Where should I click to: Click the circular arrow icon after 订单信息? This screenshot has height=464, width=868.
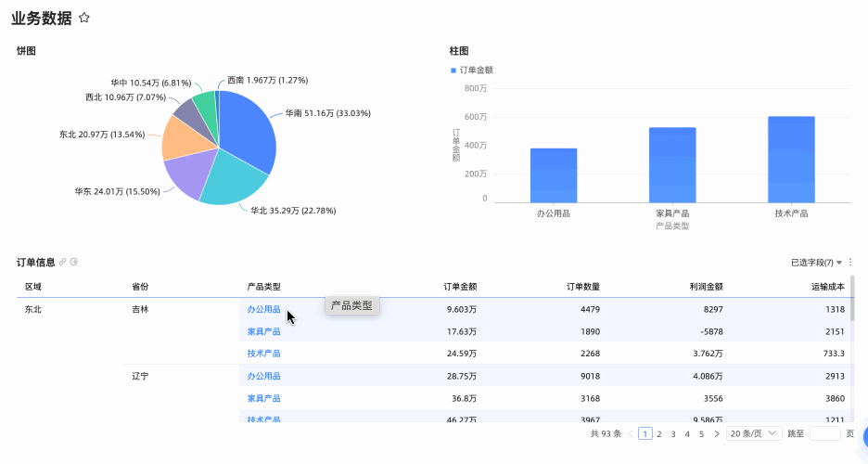pos(74,262)
